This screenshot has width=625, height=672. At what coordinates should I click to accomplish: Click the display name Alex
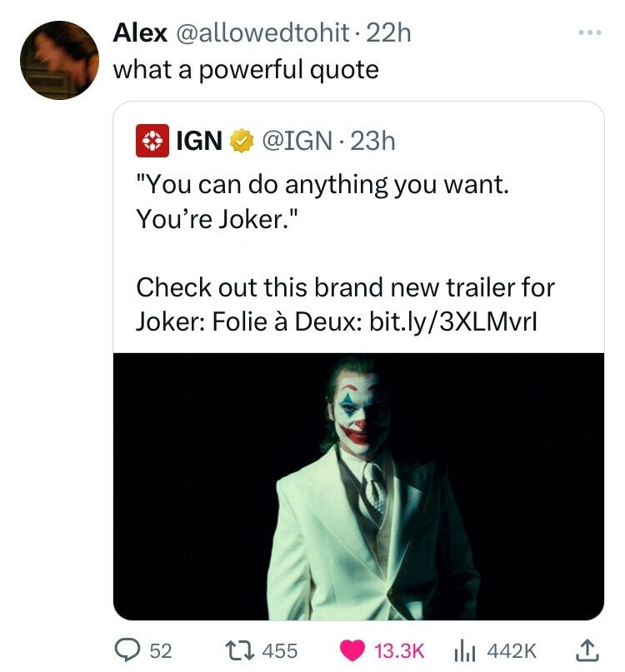(138, 33)
